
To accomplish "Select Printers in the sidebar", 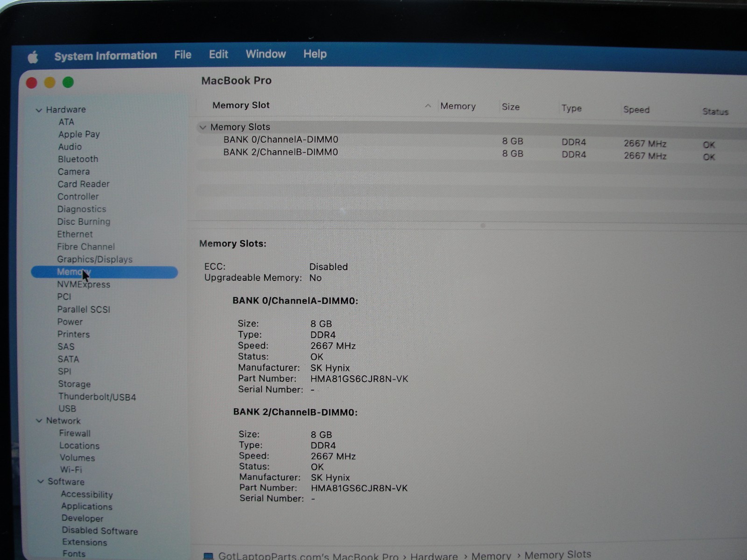I will pos(73,334).
